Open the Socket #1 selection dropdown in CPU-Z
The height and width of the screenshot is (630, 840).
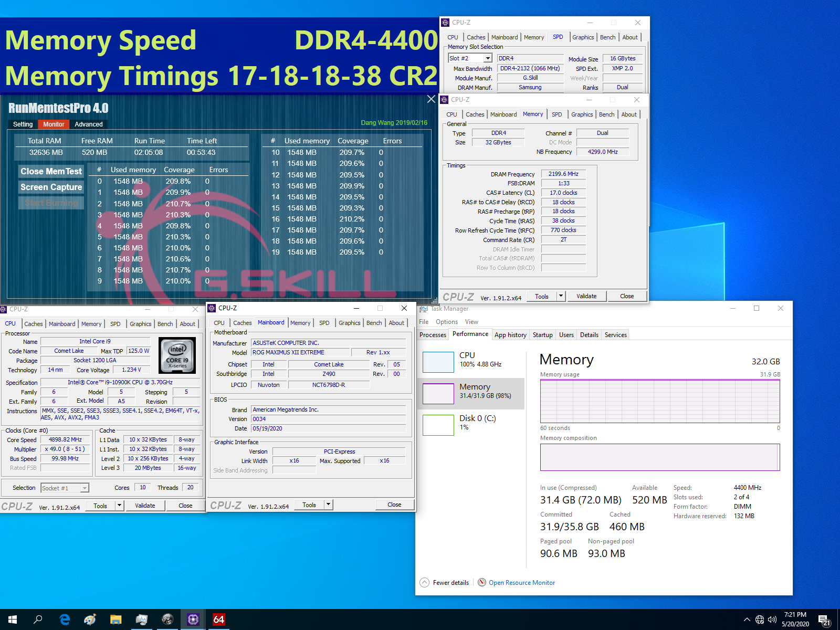tap(84, 488)
